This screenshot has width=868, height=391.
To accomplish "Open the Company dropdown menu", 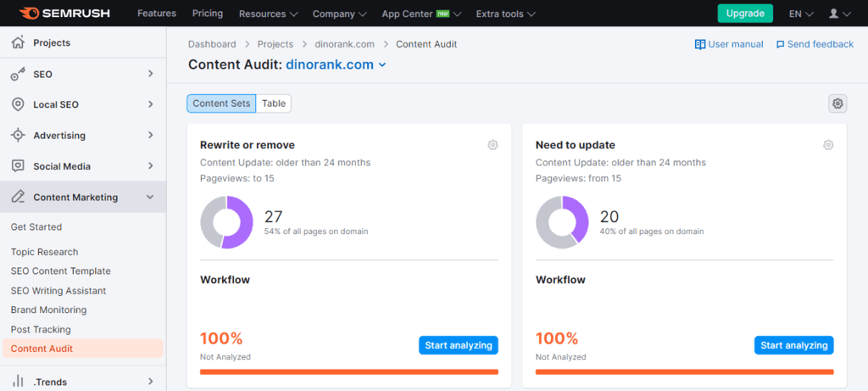I will click(339, 14).
